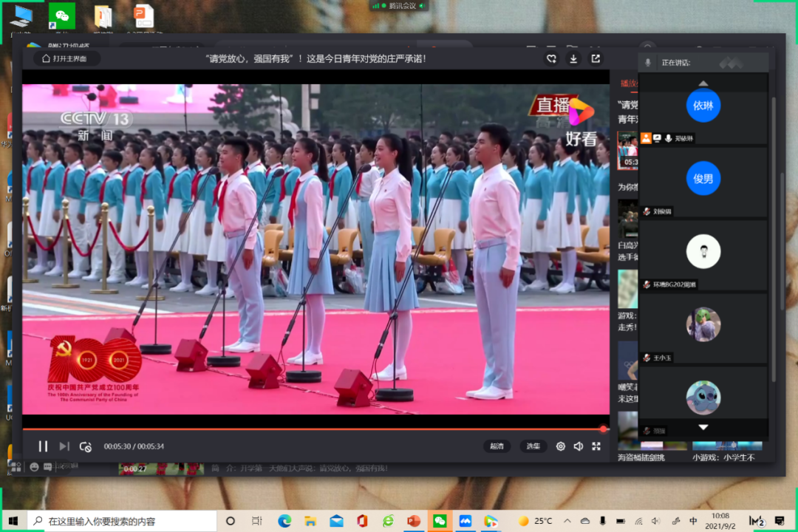798x532 pixels.
Task: Select participant 依琳's avatar
Action: pos(703,105)
